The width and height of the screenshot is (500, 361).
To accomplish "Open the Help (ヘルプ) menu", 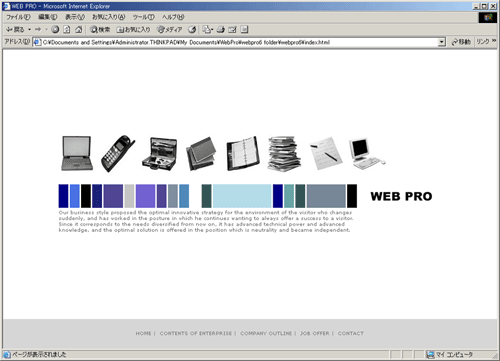I will click(x=173, y=17).
